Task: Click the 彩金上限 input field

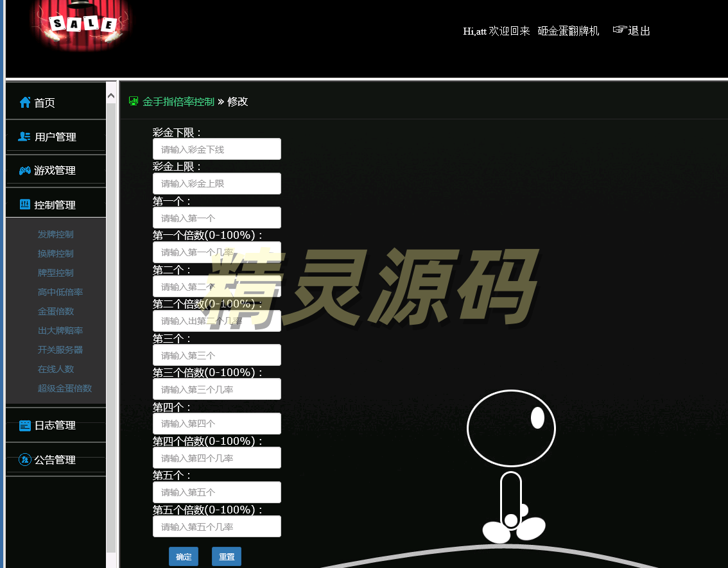Action: 216,184
